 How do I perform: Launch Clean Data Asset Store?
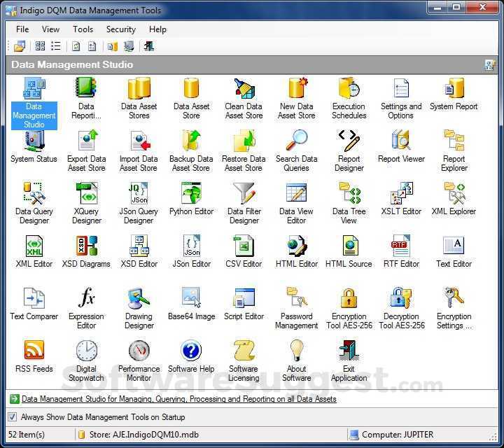[x=244, y=98]
